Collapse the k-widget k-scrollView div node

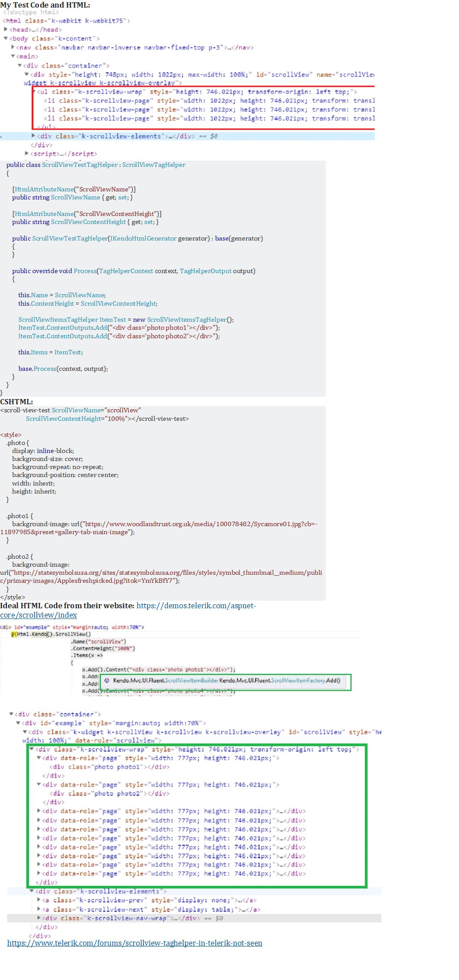[25, 732]
